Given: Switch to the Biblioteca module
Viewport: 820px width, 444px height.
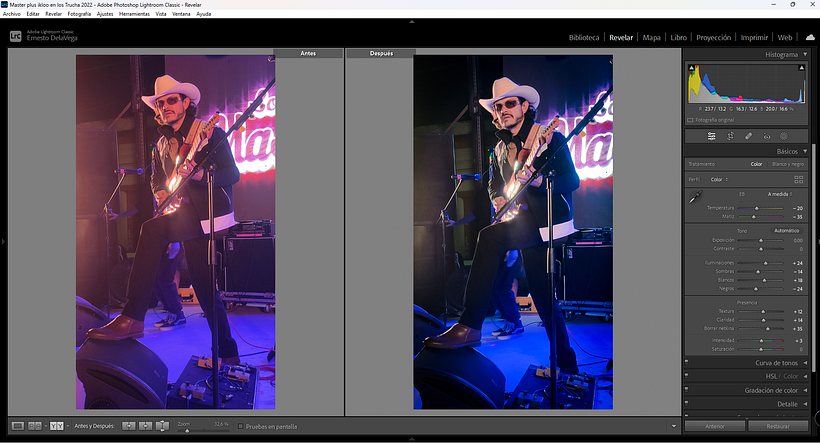Looking at the screenshot, I should point(584,37).
